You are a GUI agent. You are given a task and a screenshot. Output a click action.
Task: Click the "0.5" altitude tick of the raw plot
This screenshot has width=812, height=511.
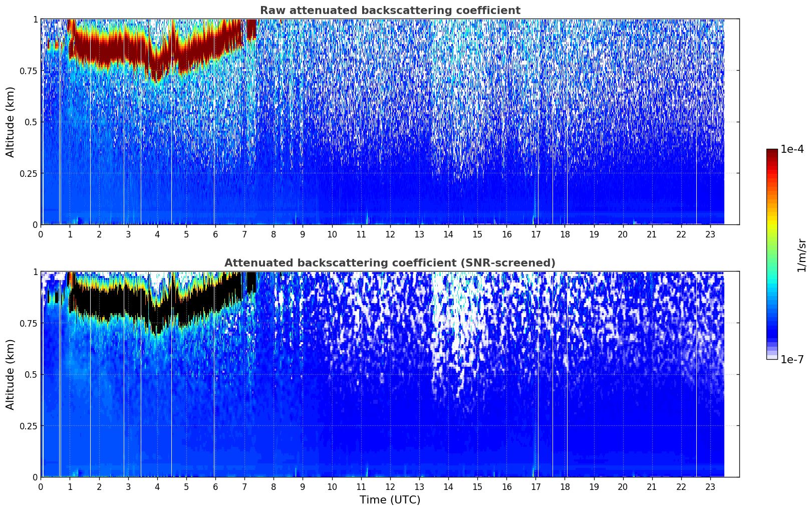[x=32, y=122]
